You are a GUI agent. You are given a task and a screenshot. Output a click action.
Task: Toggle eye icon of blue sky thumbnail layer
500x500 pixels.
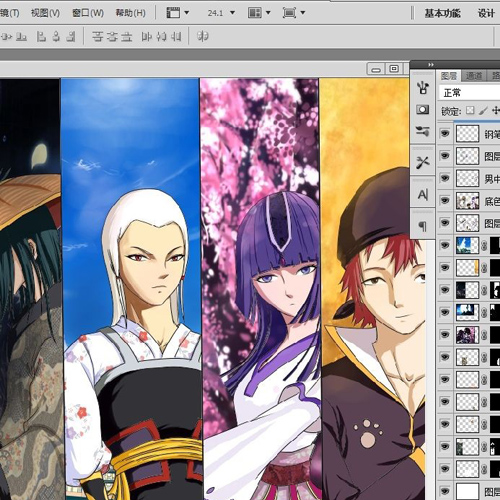pyautogui.click(x=445, y=246)
